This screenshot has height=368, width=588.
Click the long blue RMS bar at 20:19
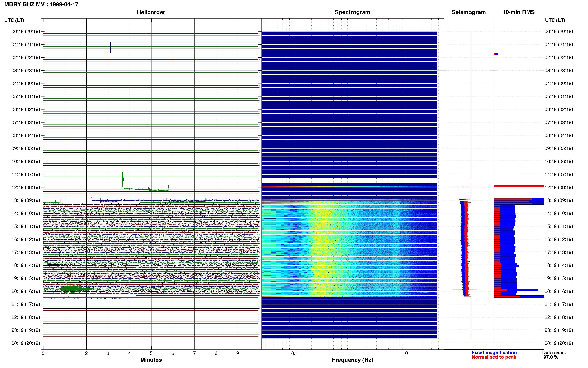[516, 290]
